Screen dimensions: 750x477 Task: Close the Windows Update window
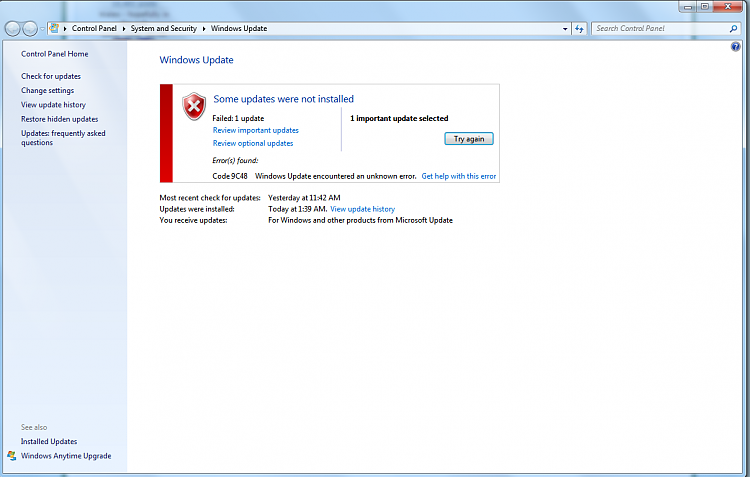point(728,7)
